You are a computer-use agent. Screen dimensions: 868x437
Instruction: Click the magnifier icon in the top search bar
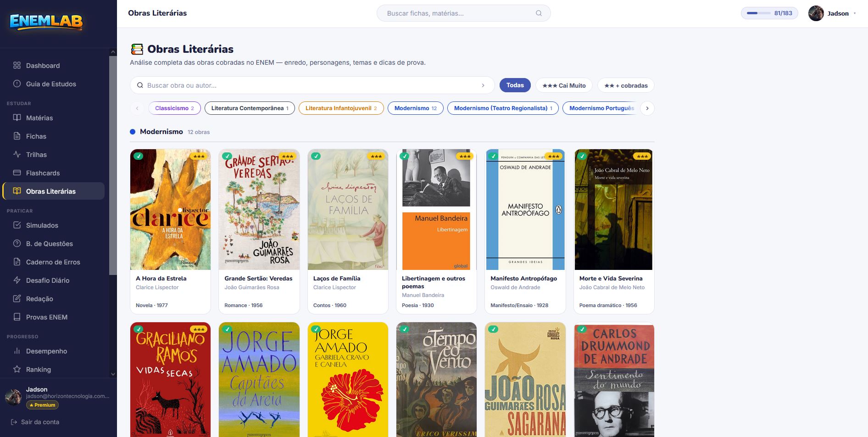[539, 13]
